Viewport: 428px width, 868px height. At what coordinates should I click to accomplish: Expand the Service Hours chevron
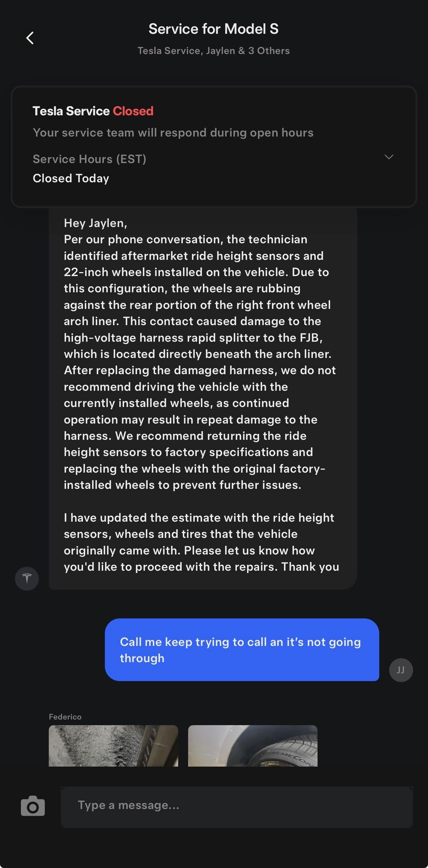click(x=389, y=157)
